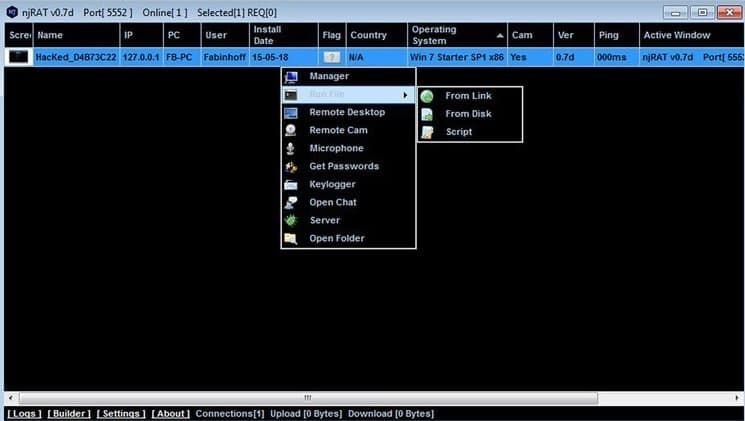The height and width of the screenshot is (421, 745).
Task: Select Open Chat in the context menu
Action: (348, 202)
